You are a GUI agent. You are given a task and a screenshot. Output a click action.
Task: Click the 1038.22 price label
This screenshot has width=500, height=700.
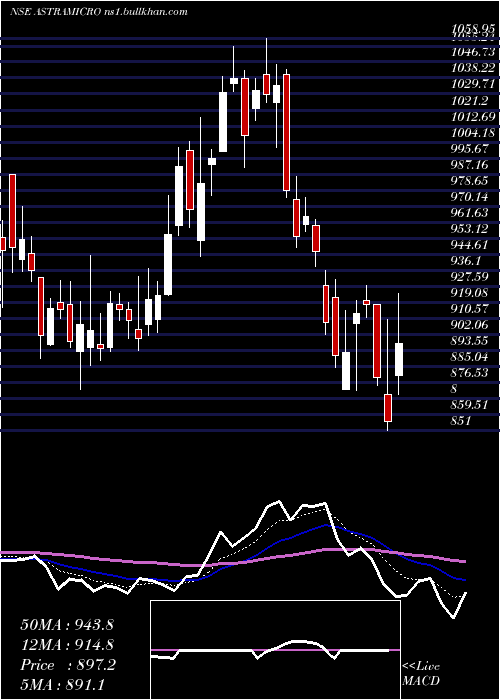(473, 68)
